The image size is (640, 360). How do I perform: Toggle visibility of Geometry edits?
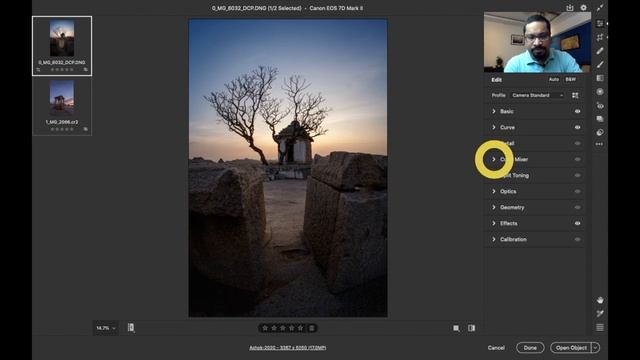coord(578,207)
